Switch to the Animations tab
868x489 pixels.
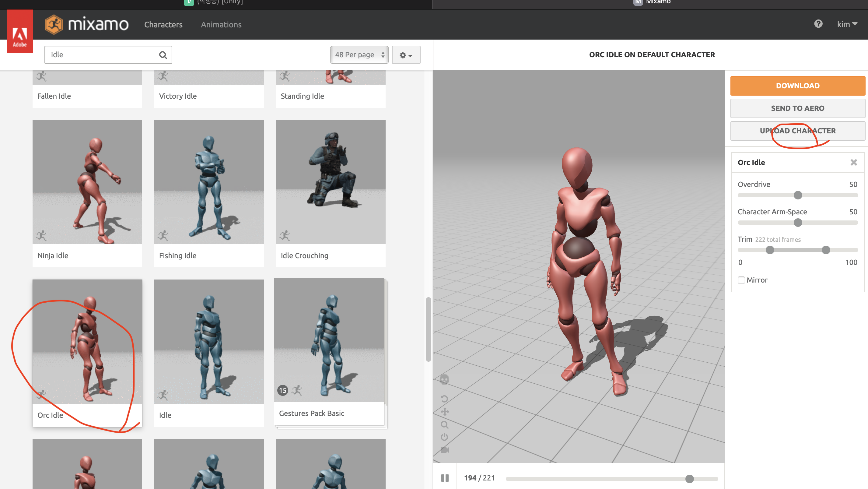(x=221, y=25)
